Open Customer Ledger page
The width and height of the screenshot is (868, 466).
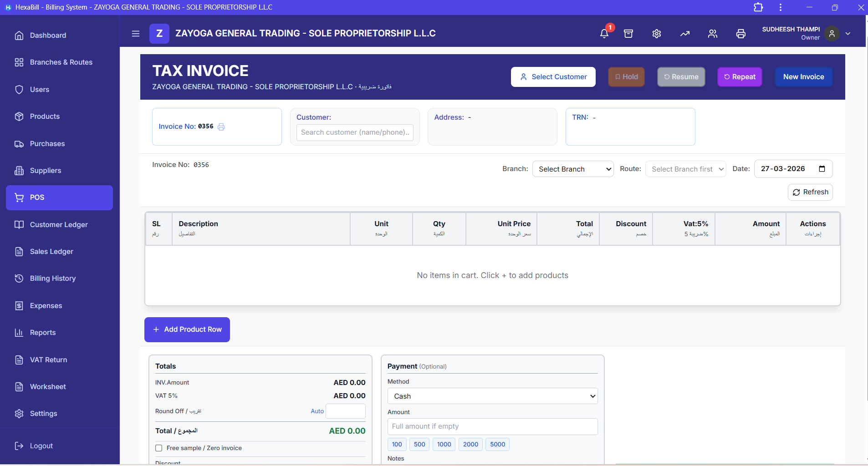coord(59,225)
